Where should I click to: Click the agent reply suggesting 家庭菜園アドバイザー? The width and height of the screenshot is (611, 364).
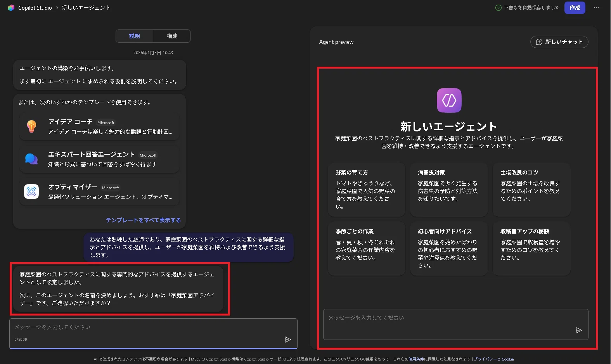coord(118,289)
